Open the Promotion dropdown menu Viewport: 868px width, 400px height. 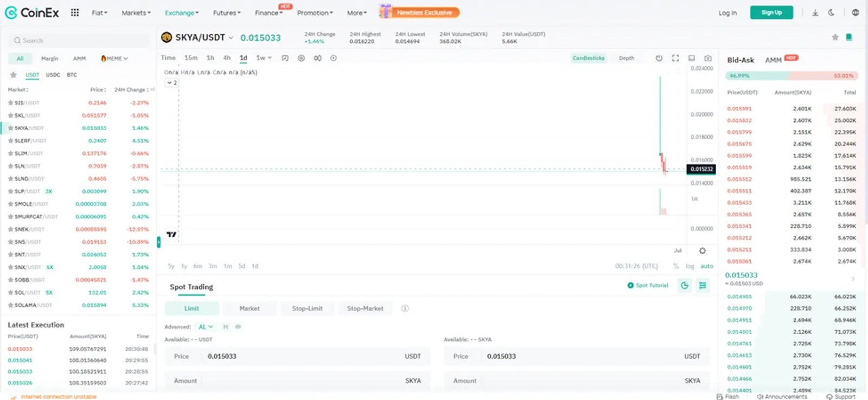click(x=315, y=12)
